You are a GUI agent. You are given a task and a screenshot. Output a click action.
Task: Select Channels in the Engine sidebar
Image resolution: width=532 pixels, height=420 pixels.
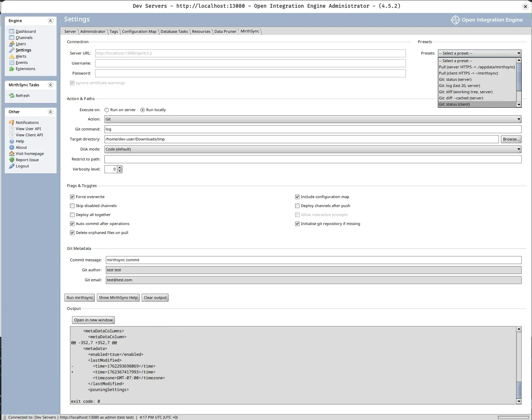point(23,38)
